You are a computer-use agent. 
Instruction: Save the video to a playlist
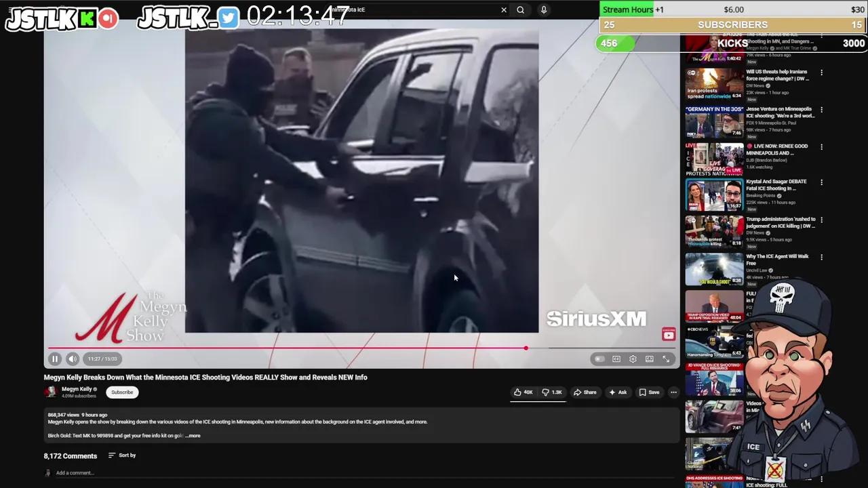pos(649,392)
